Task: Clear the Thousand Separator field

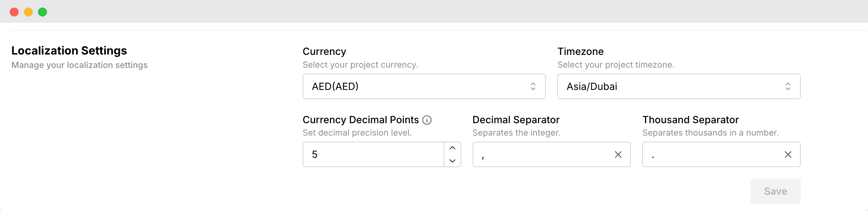Action: [x=788, y=154]
